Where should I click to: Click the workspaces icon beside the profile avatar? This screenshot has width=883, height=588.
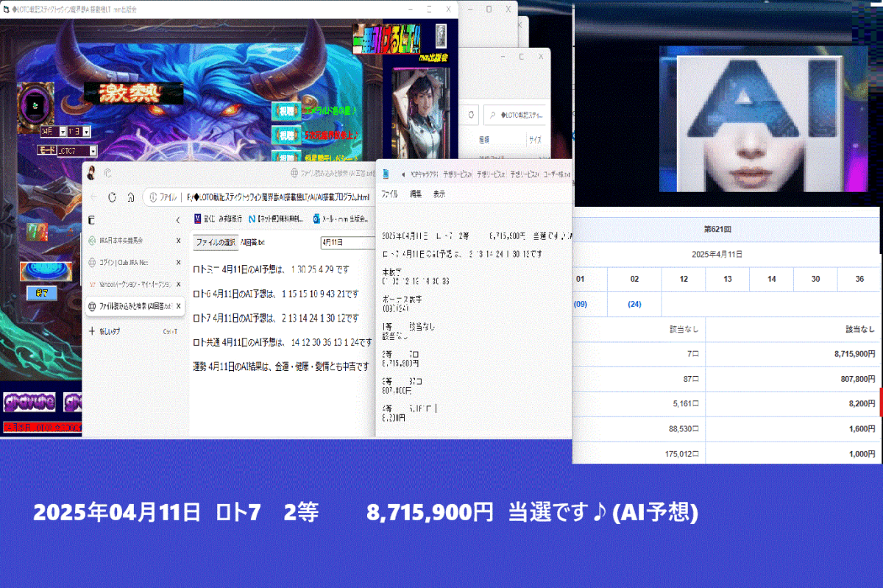pos(108,173)
